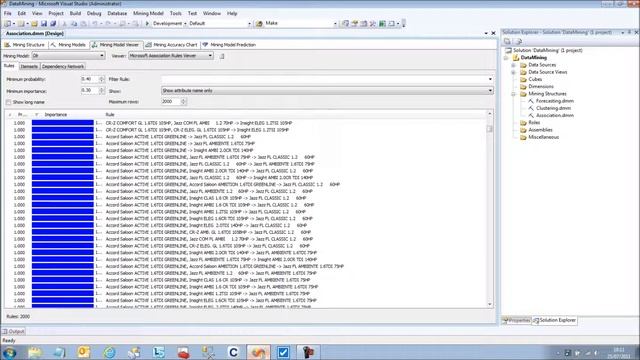Select the Cubes folder in Solution Explorer

click(535, 79)
